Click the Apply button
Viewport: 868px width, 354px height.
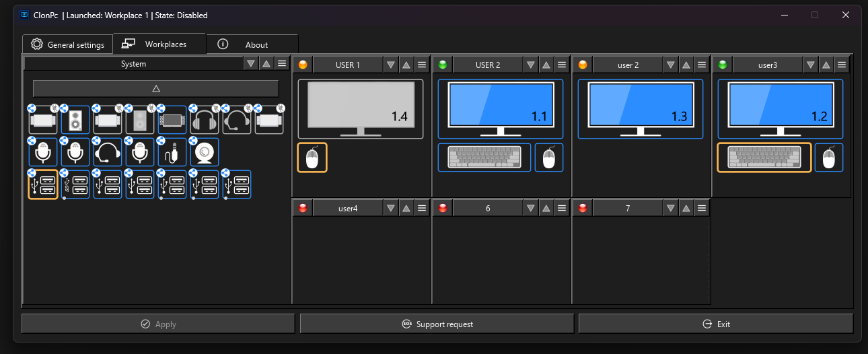coord(158,324)
